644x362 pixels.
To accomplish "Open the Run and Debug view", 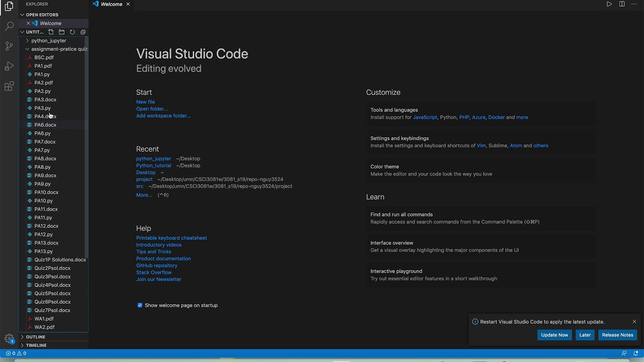I will [x=9, y=66].
